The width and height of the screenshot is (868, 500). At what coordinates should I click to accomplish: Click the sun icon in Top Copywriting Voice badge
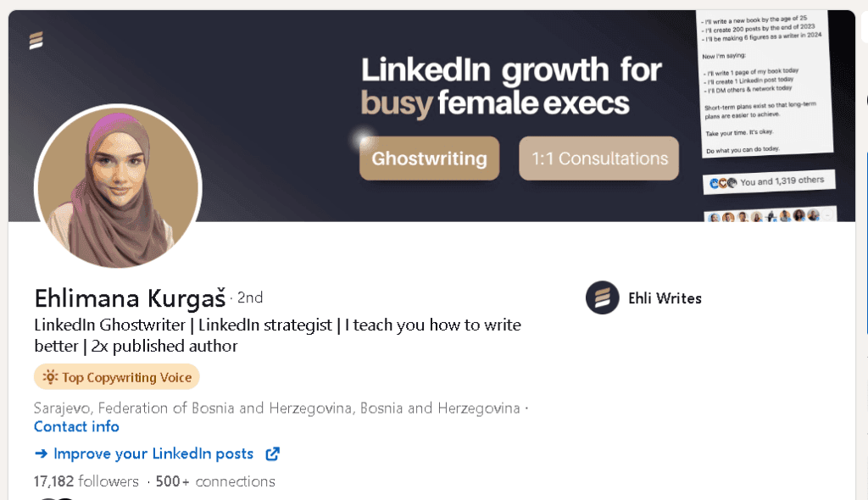click(50, 377)
